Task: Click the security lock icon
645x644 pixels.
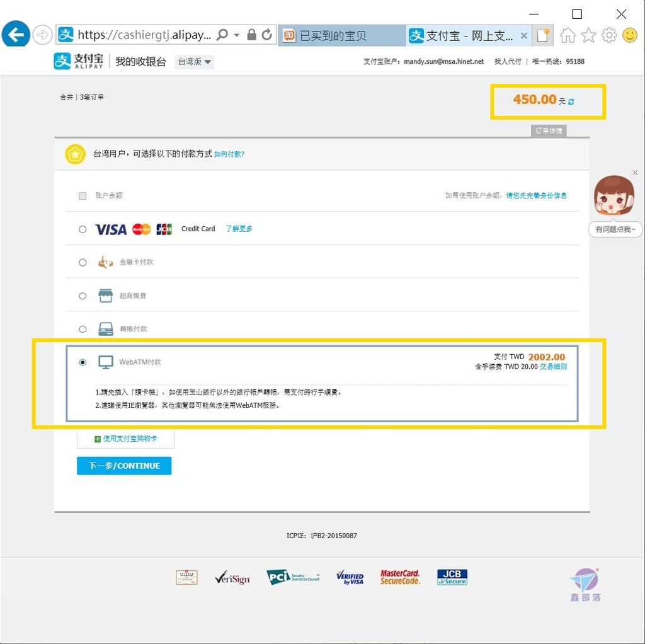Action: (251, 35)
